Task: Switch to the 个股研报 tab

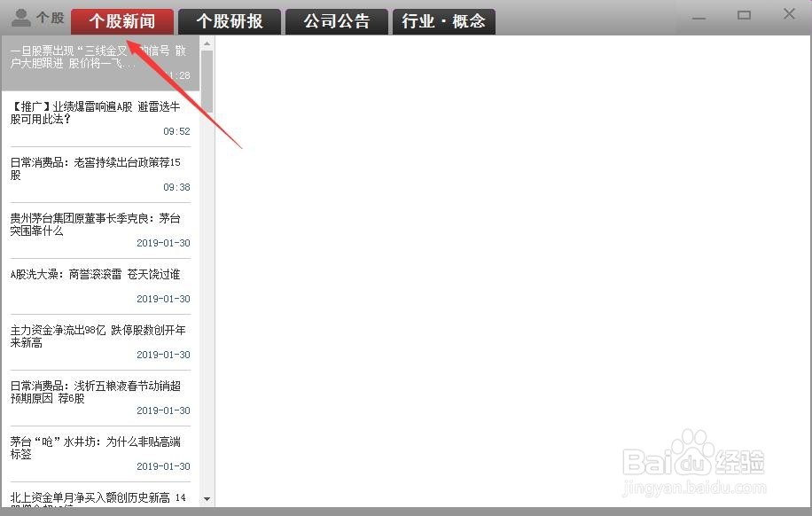Action: point(230,22)
